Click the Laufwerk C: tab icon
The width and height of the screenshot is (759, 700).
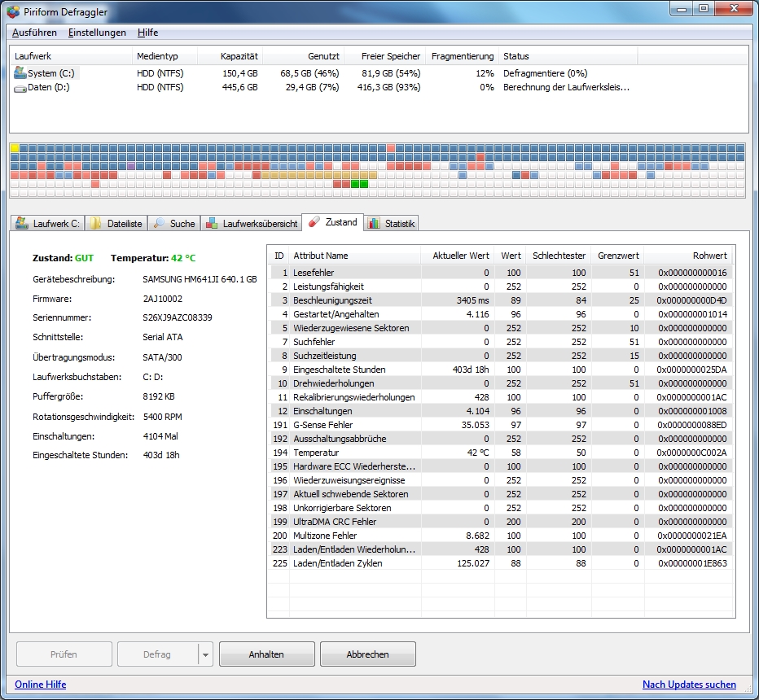(x=22, y=223)
